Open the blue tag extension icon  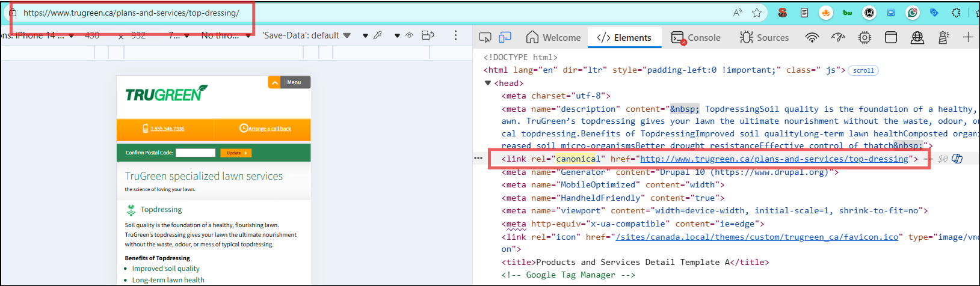click(x=934, y=13)
